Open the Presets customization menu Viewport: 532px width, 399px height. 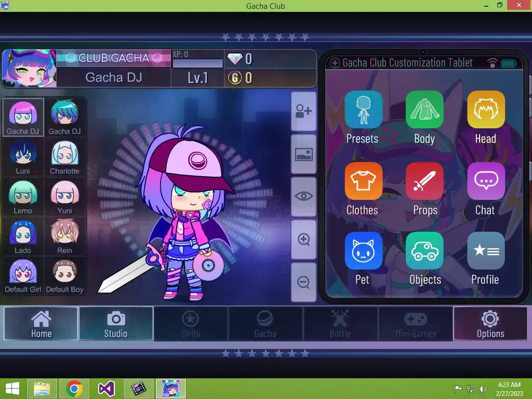pyautogui.click(x=363, y=110)
